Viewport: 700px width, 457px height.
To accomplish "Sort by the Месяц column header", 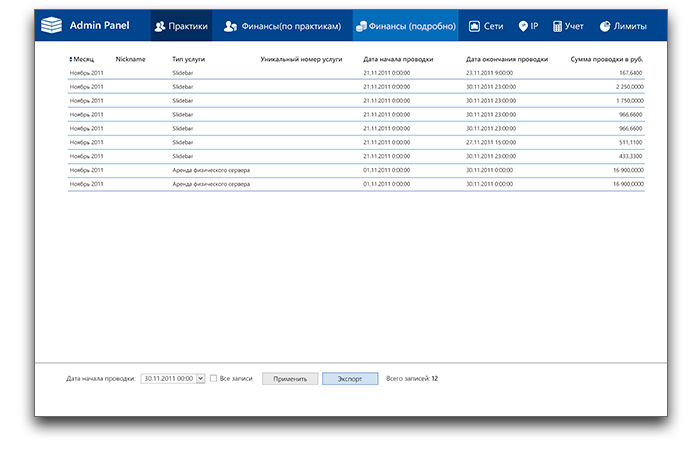I will pyautogui.click(x=82, y=59).
